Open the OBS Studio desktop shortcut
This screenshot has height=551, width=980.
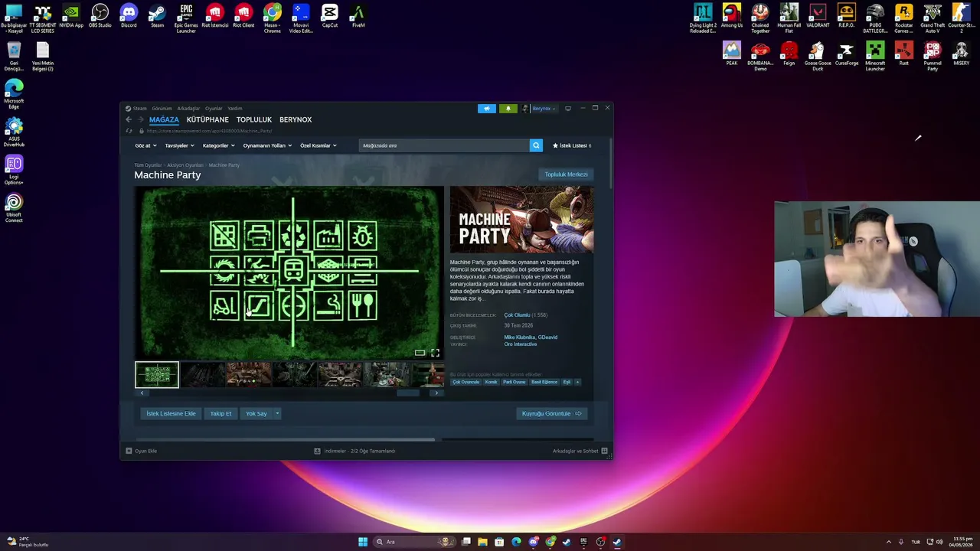(100, 16)
